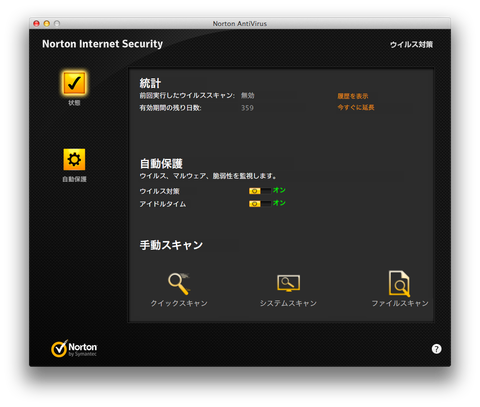Viewport: 480px width, 407px height.
Task: Minimize the Norton AntiVirus window
Action: click(47, 23)
